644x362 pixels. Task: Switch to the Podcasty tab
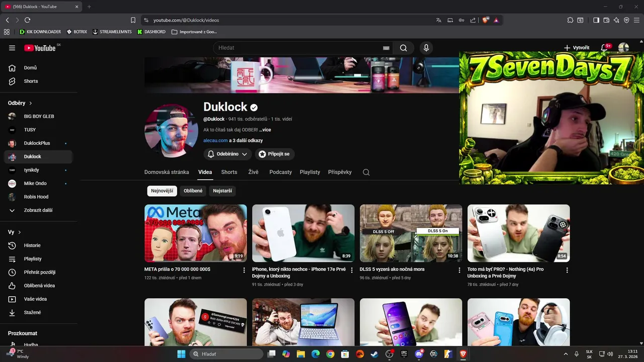280,172
